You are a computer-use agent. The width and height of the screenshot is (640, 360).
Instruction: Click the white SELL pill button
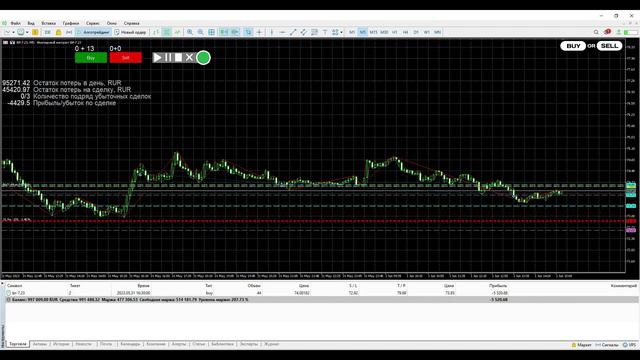click(x=609, y=46)
